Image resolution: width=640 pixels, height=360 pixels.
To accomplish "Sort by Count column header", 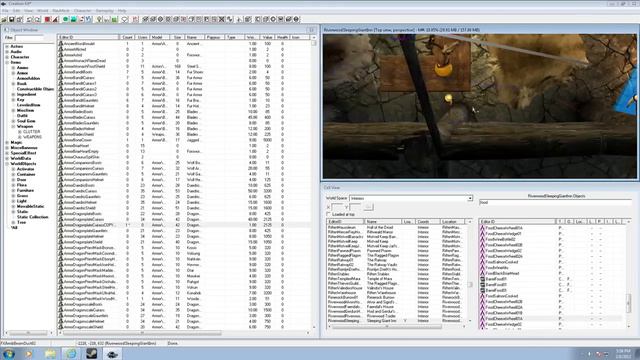I will [x=127, y=37].
